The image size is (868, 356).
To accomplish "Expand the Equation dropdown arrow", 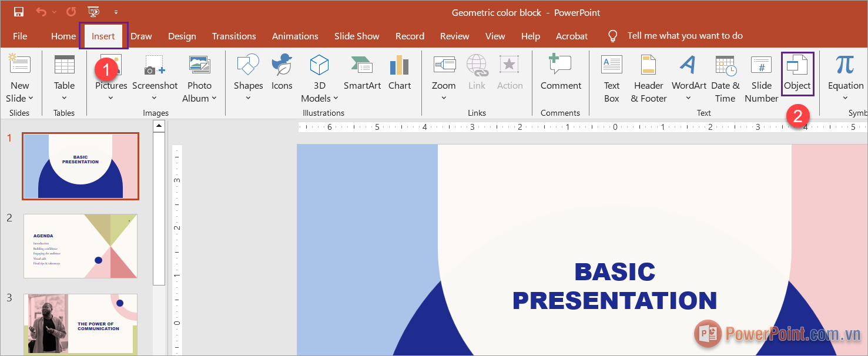I will point(845,98).
